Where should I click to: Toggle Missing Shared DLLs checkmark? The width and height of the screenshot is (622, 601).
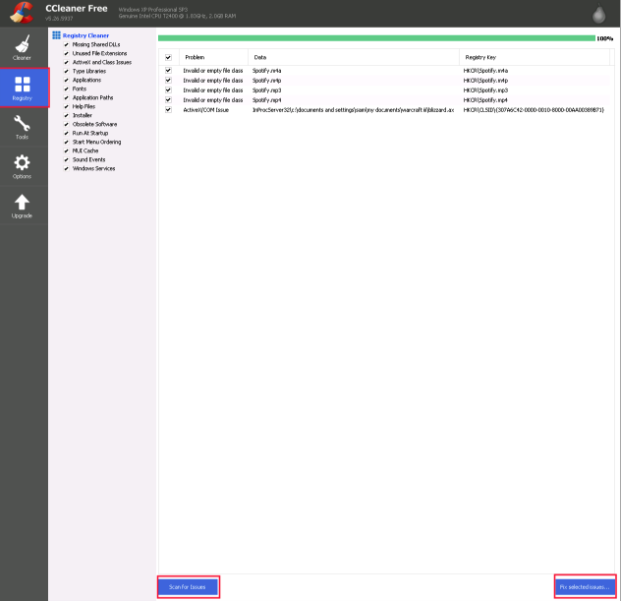pyautogui.click(x=66, y=45)
